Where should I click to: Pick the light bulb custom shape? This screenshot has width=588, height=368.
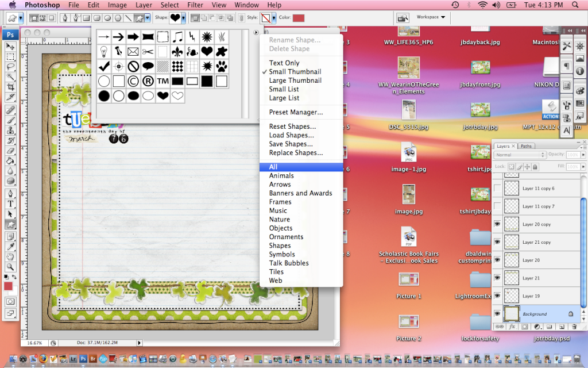pyautogui.click(x=104, y=52)
